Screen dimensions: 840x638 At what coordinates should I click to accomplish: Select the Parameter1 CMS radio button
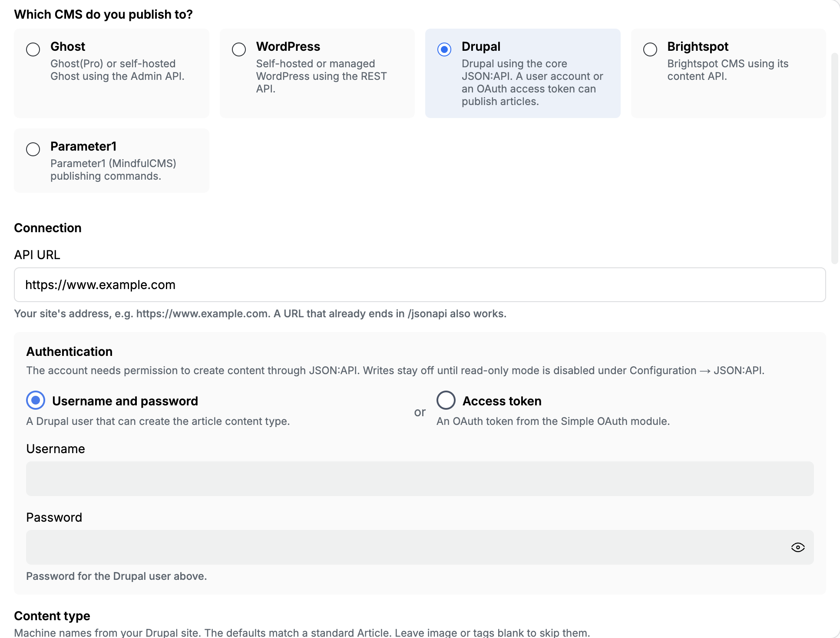point(33,149)
